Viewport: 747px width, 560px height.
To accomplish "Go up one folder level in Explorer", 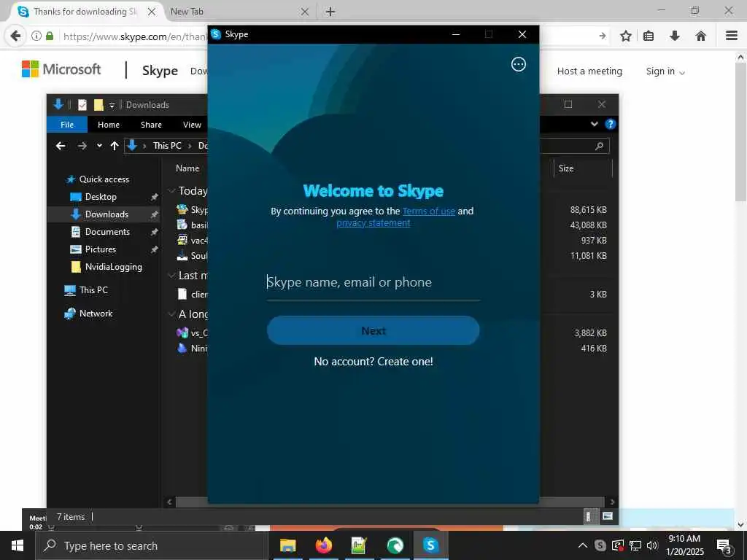I will pos(115,146).
